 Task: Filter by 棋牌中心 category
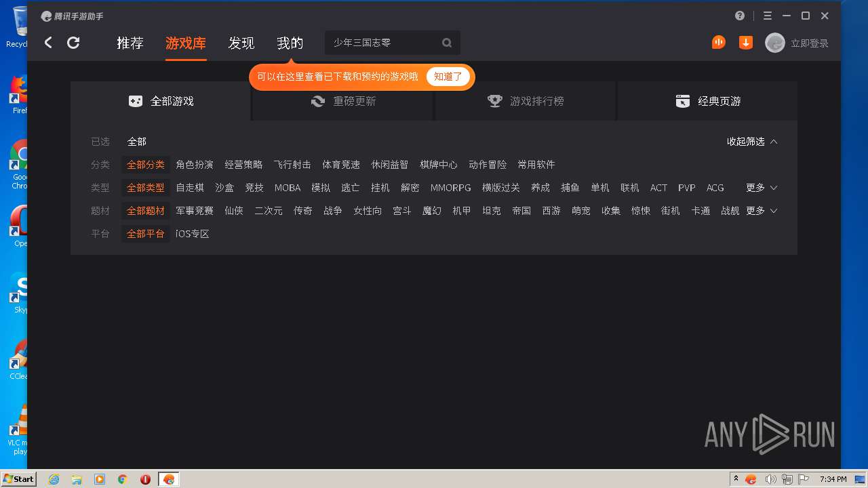click(x=439, y=165)
